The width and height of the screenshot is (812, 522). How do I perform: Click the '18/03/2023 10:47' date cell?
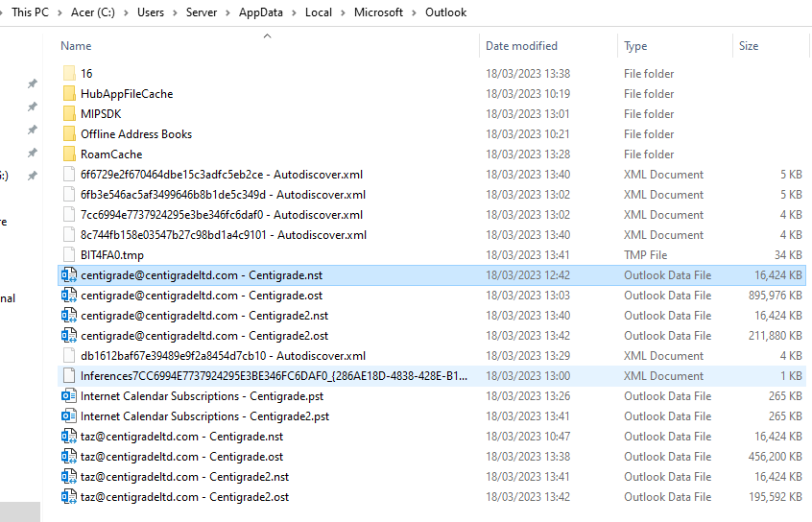(528, 437)
